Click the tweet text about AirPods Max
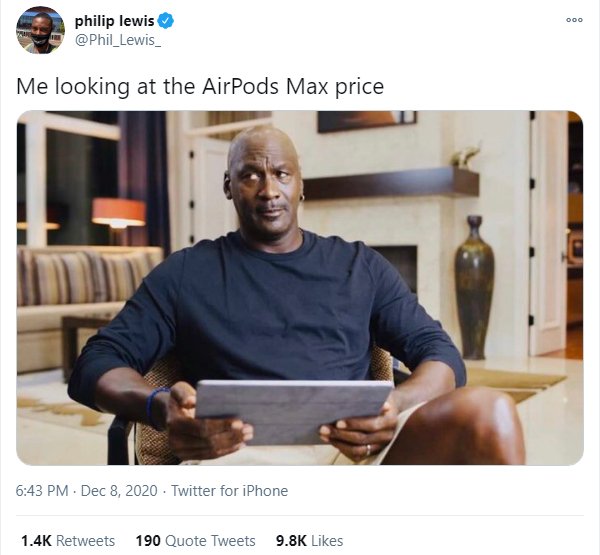The width and height of the screenshot is (600, 555). point(200,87)
